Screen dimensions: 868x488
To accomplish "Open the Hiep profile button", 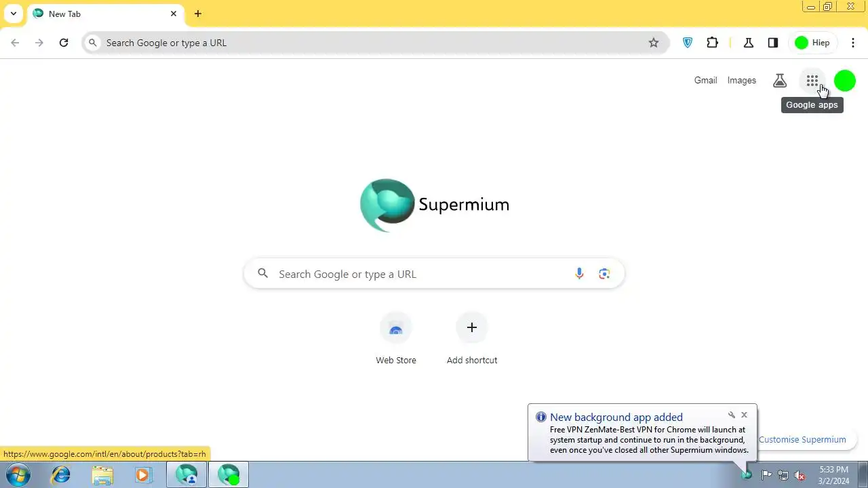I will pyautogui.click(x=813, y=43).
